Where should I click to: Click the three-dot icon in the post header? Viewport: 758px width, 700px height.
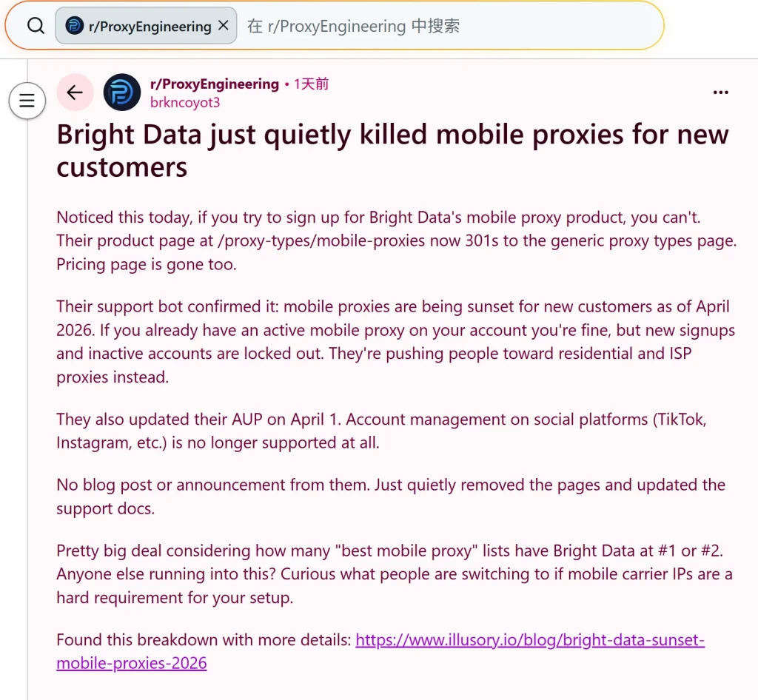720,92
